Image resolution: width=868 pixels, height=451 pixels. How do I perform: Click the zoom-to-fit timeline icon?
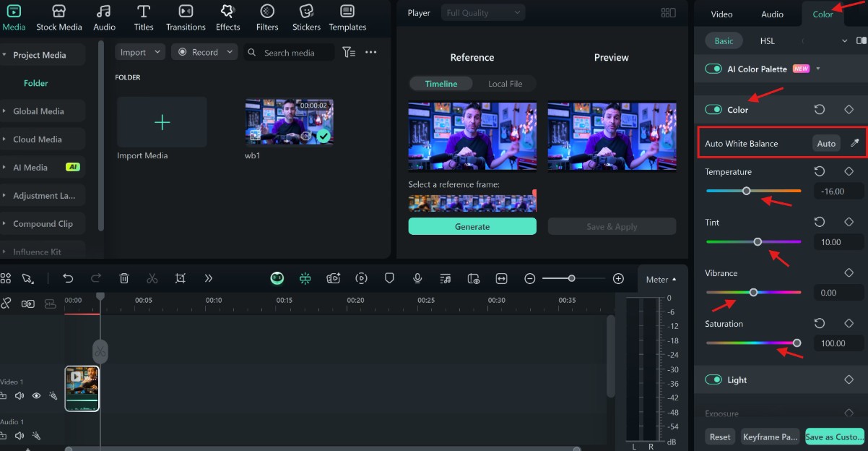click(502, 278)
